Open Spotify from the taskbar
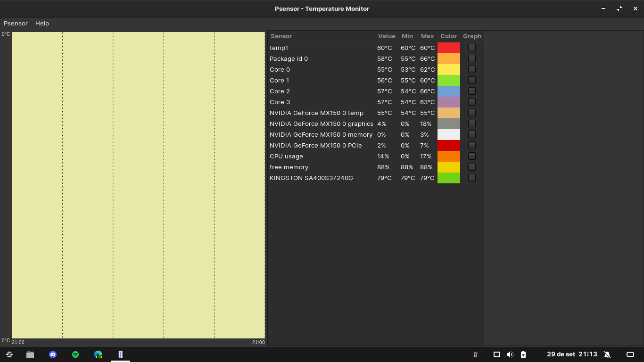Viewport: 644px width, 362px height. click(75, 354)
